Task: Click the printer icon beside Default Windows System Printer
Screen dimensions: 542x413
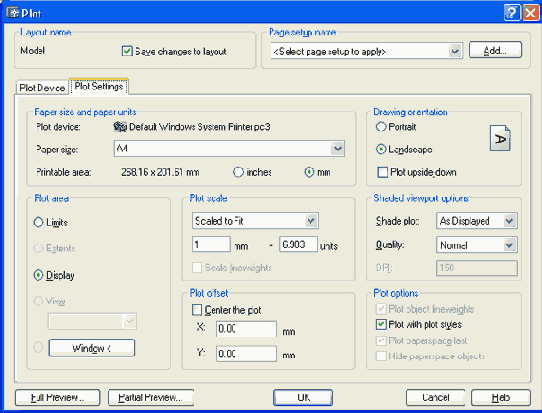Action: click(120, 127)
